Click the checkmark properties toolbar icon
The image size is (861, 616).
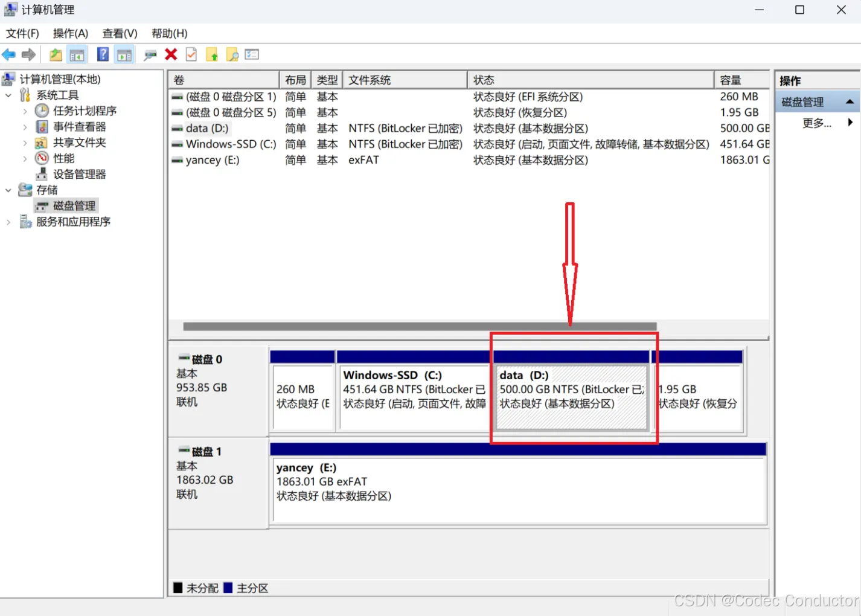[x=191, y=54]
